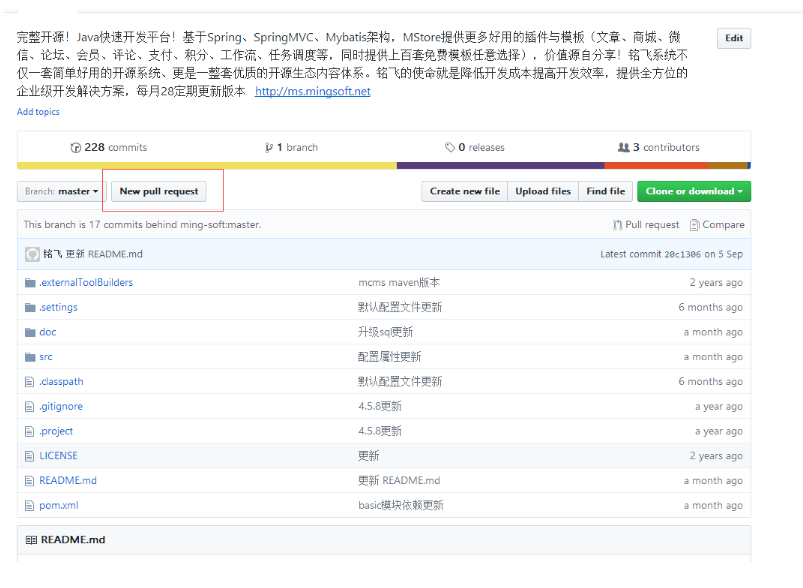Open the Find file button
The width and height of the screenshot is (803, 588).
click(605, 191)
